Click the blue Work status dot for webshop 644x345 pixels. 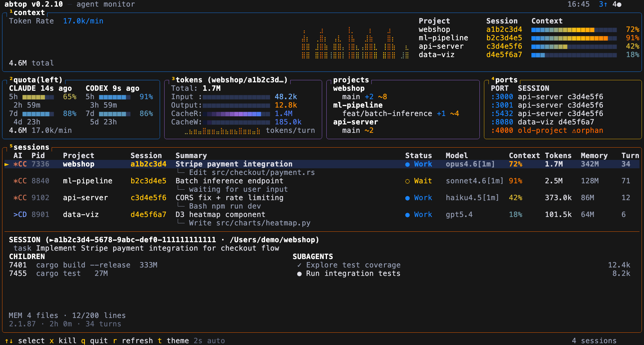[x=407, y=164]
